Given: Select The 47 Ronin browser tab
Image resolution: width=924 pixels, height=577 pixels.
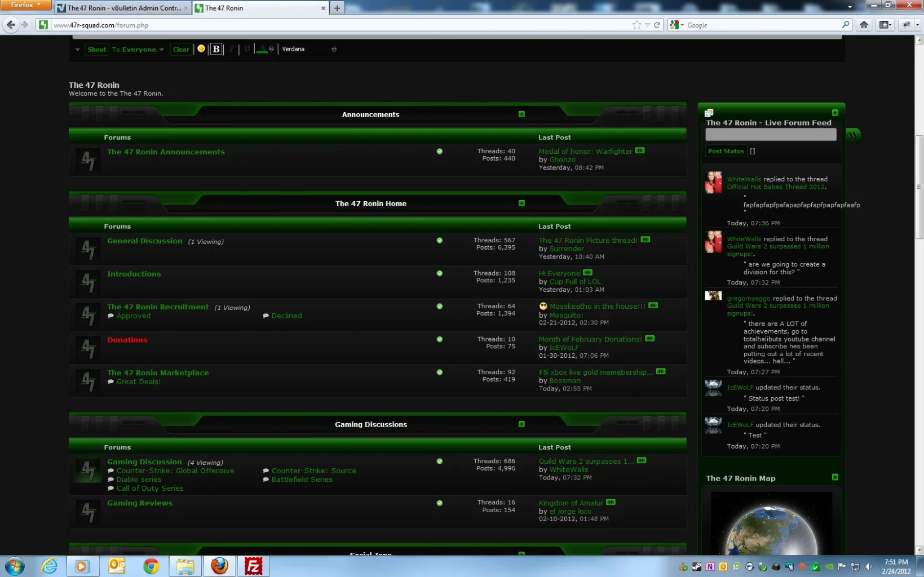Looking at the screenshot, I should [260, 8].
